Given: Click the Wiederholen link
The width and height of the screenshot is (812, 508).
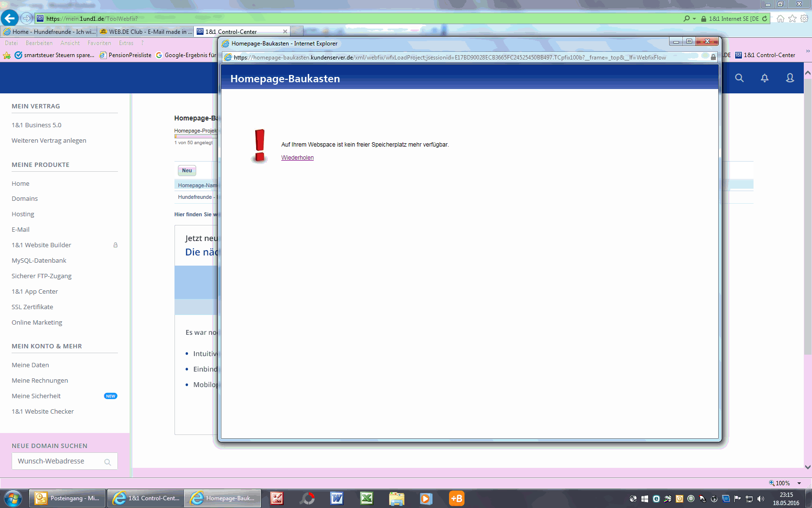Looking at the screenshot, I should point(297,158).
